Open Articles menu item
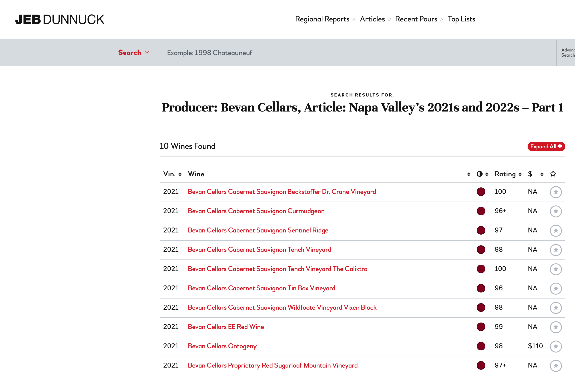The width and height of the screenshot is (575, 392). [x=372, y=19]
